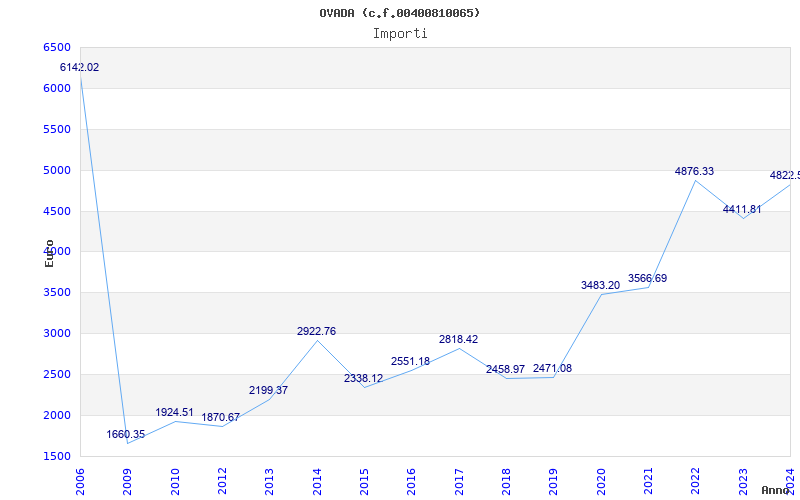Select the 2338.12 data label
Image resolution: width=800 pixels, height=500 pixels.
tap(363, 379)
